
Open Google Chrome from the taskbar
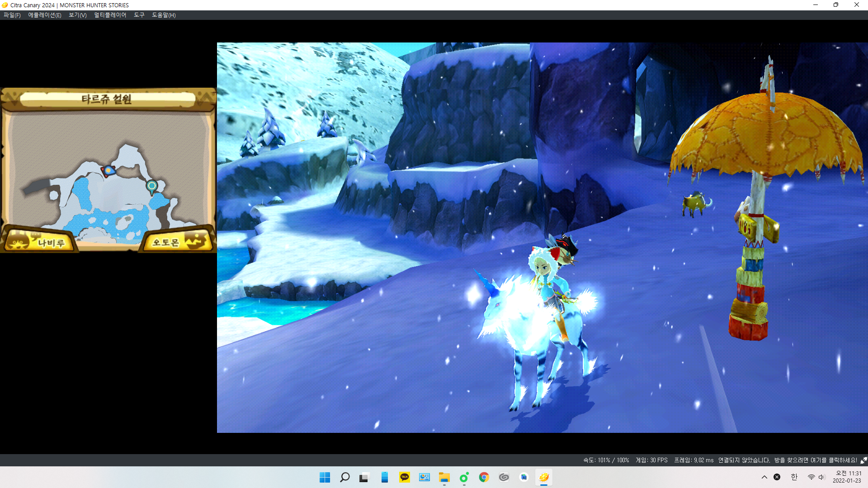(484, 477)
